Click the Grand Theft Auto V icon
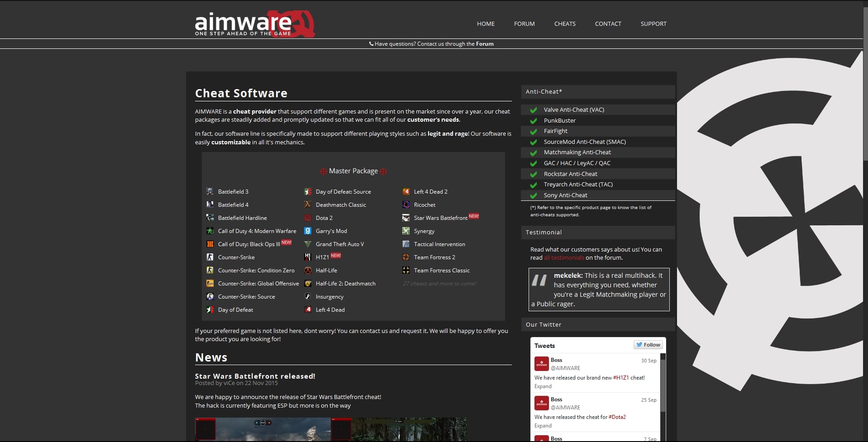Screen dimensions: 868x442 (308, 244)
